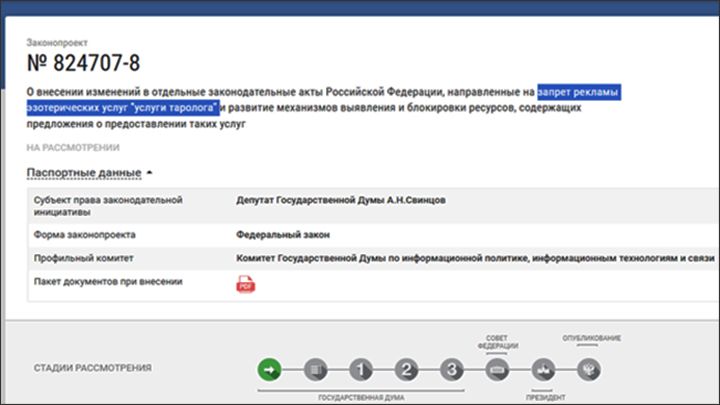Click third reading stage circle 3
This screenshot has height=405, width=720.
451,368
